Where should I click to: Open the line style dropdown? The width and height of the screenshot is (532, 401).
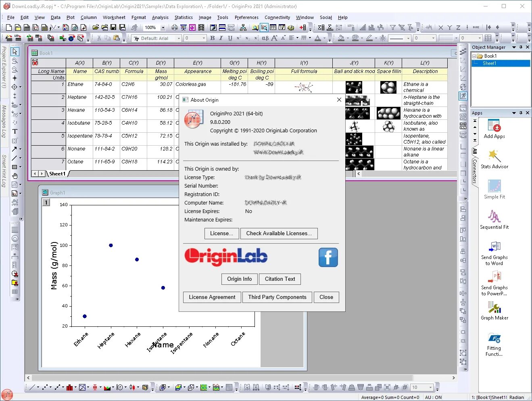pyautogui.click(x=408, y=38)
